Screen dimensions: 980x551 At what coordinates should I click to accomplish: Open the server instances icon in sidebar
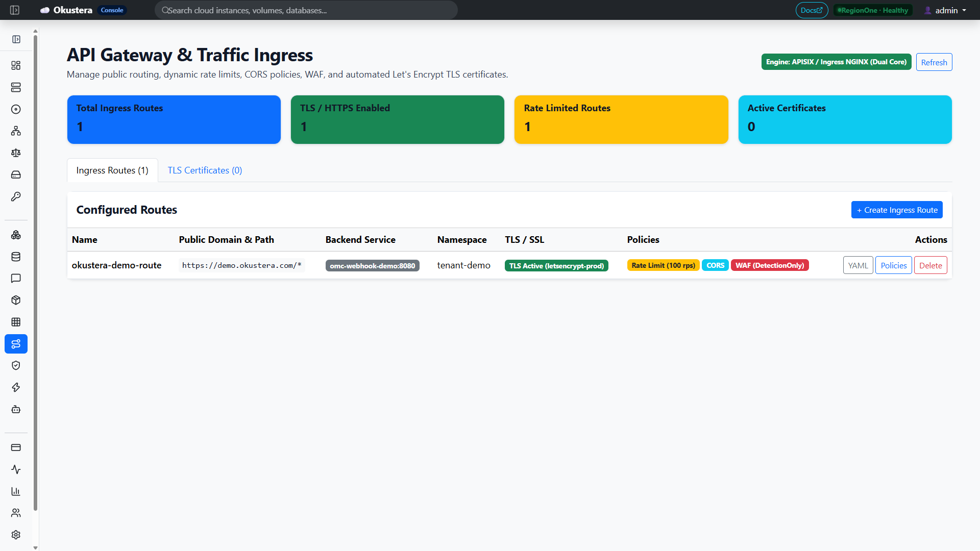pos(16,87)
